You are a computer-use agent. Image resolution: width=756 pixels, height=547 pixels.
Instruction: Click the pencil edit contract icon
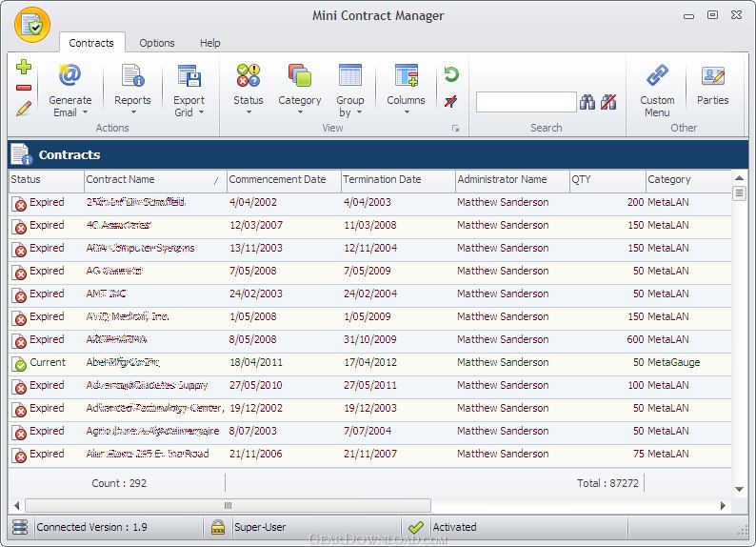point(24,109)
